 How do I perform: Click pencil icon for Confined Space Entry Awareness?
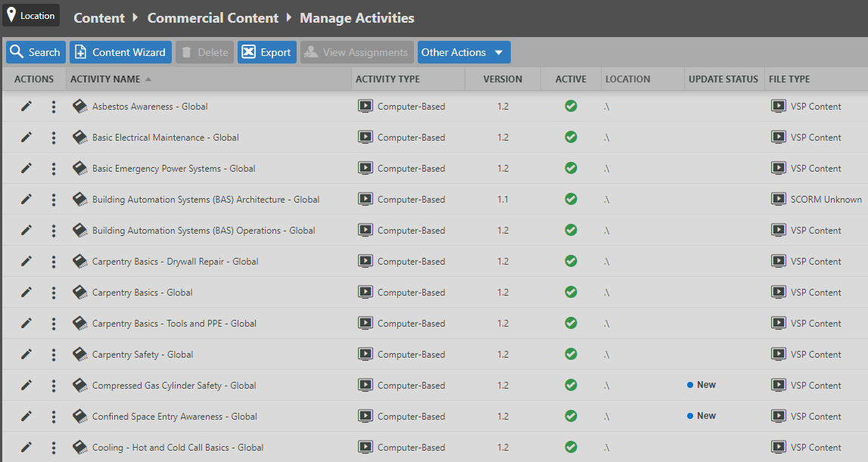coord(26,416)
